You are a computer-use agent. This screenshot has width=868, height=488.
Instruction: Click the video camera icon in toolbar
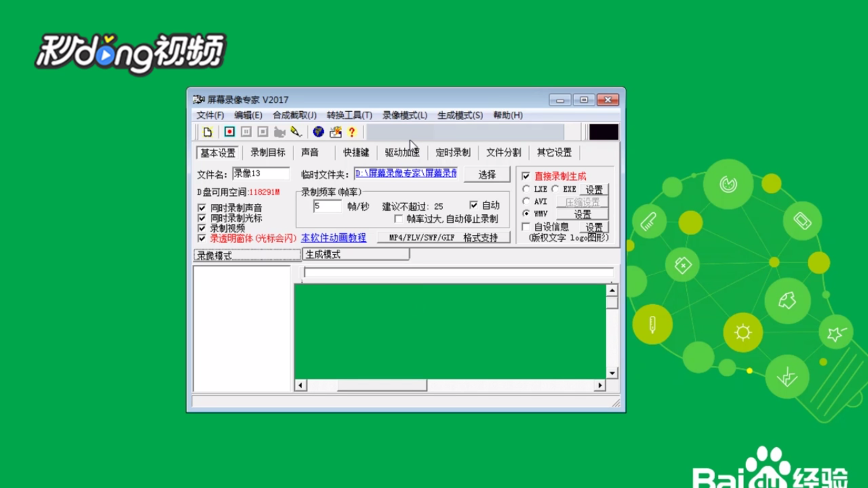tap(278, 132)
